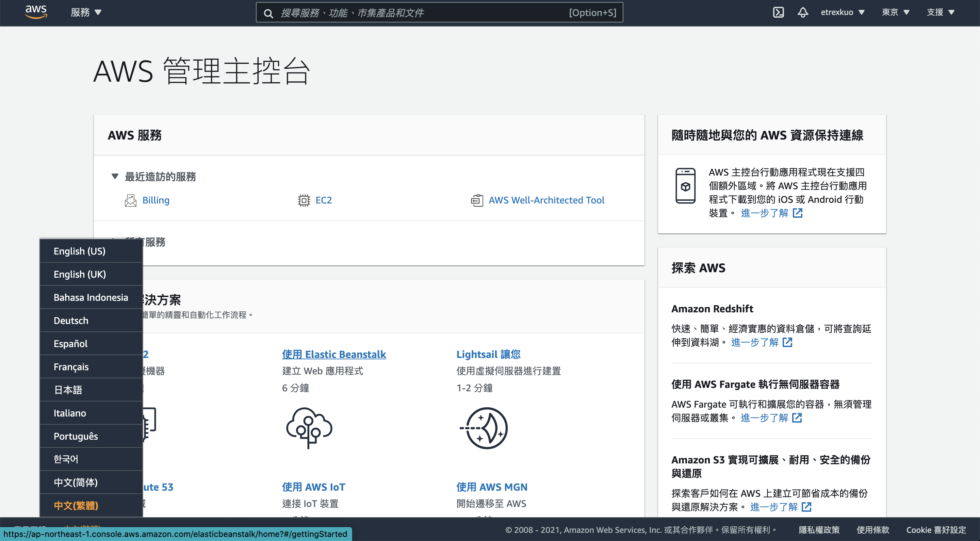Click the Elastic Beanstalk cloud tree icon
980x541 pixels.
click(309, 428)
